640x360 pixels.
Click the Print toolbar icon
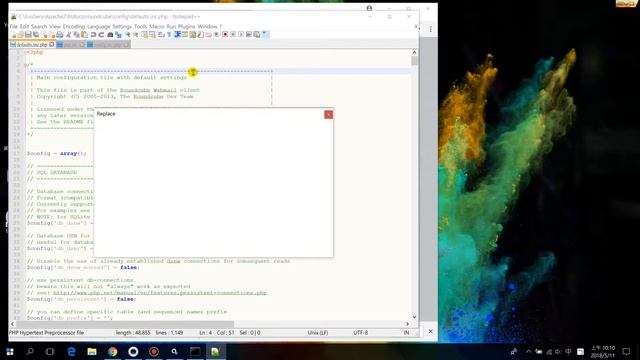point(59,35)
